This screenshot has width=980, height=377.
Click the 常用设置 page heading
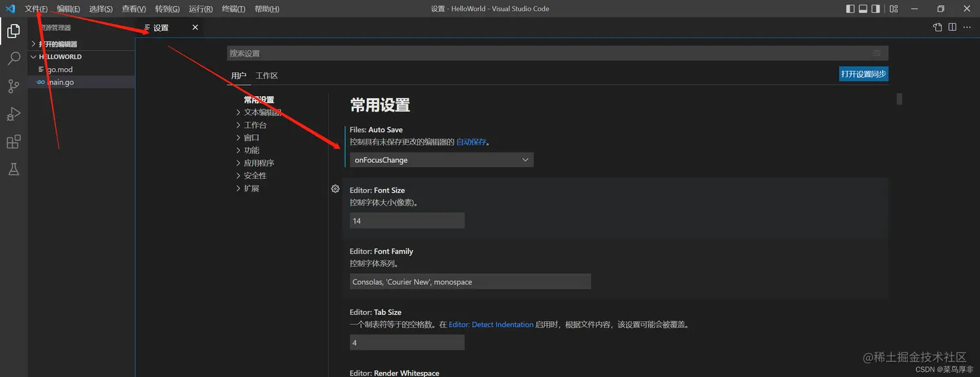point(380,105)
